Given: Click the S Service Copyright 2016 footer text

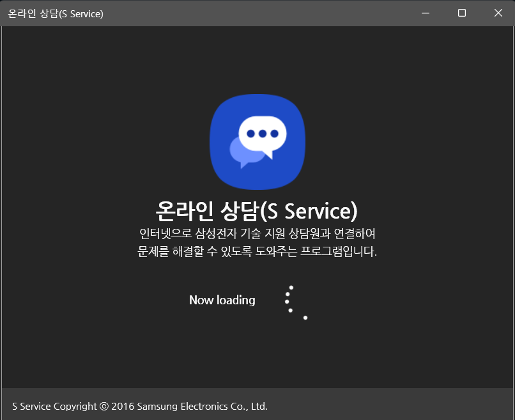Looking at the screenshot, I should 140,406.
